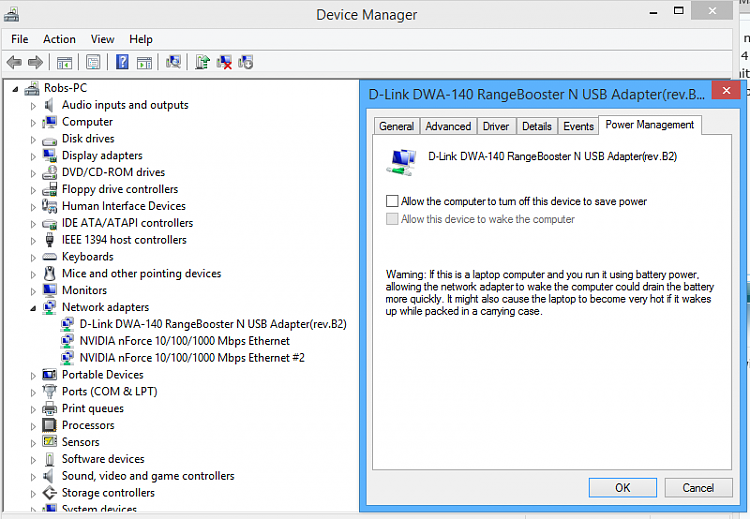The width and height of the screenshot is (750, 519).
Task: Expand the Software devices node
Action: [33, 460]
